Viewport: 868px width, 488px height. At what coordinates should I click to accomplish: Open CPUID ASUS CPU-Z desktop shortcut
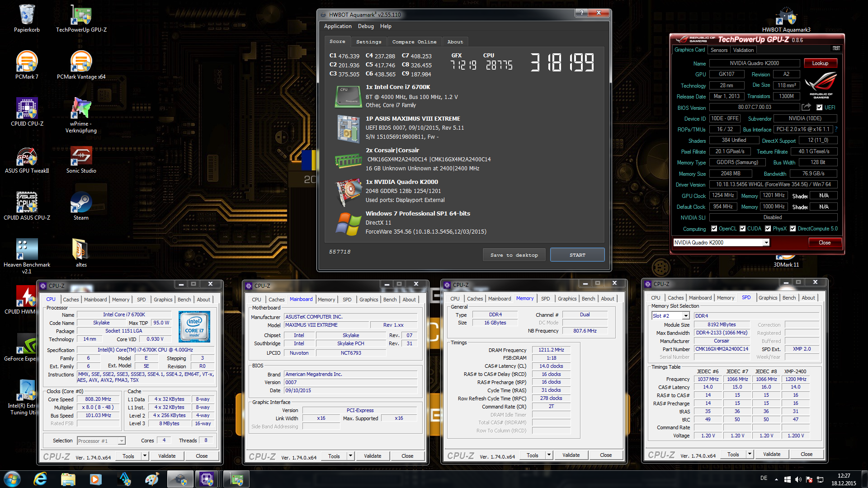tap(27, 206)
